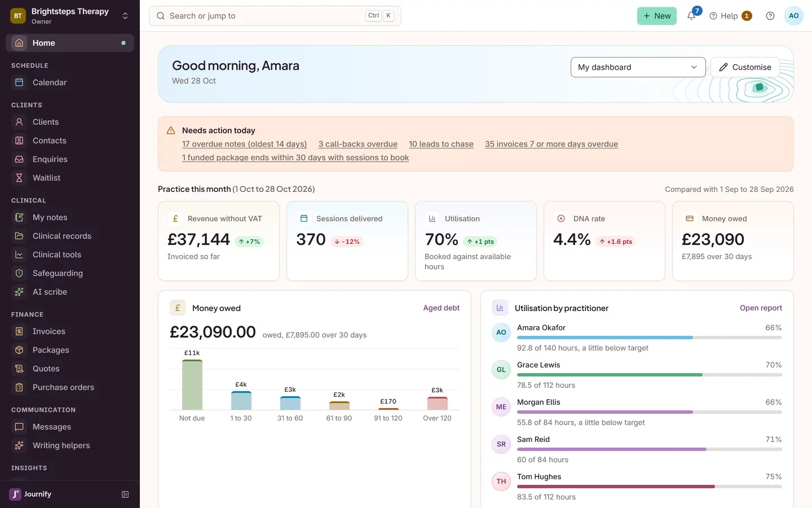Open the Revenue without VAT card

(219, 241)
